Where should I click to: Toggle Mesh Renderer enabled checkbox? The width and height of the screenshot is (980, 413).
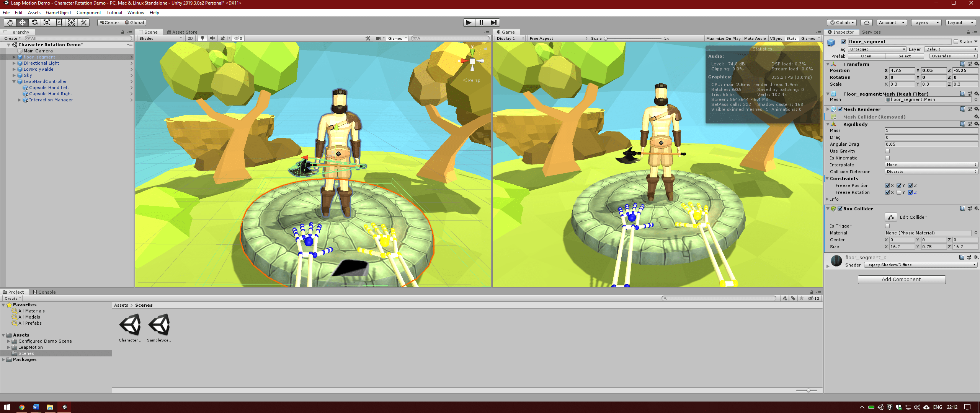[840, 109]
